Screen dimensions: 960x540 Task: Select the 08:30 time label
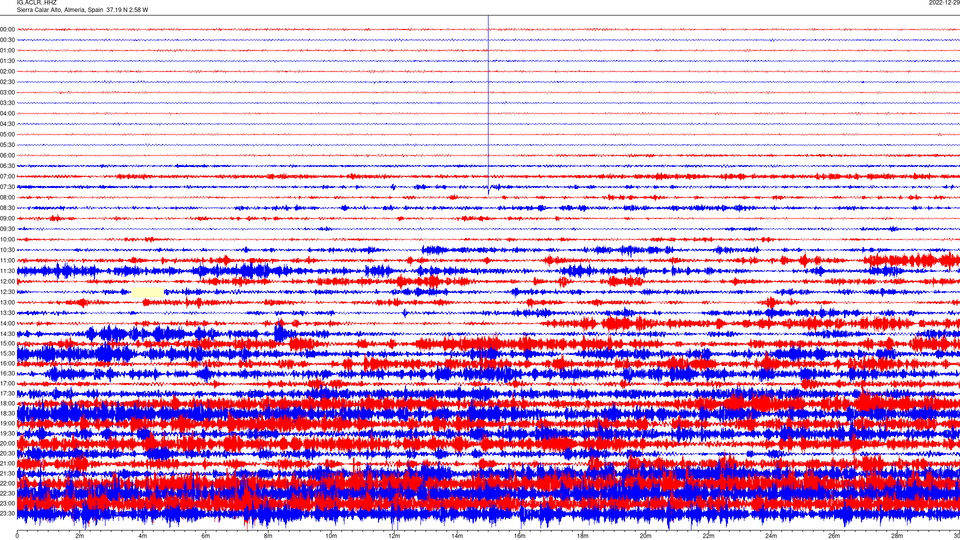8,208
